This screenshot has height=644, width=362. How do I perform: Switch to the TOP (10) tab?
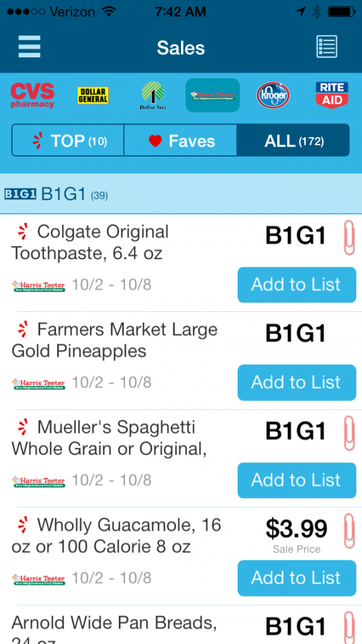(x=68, y=140)
